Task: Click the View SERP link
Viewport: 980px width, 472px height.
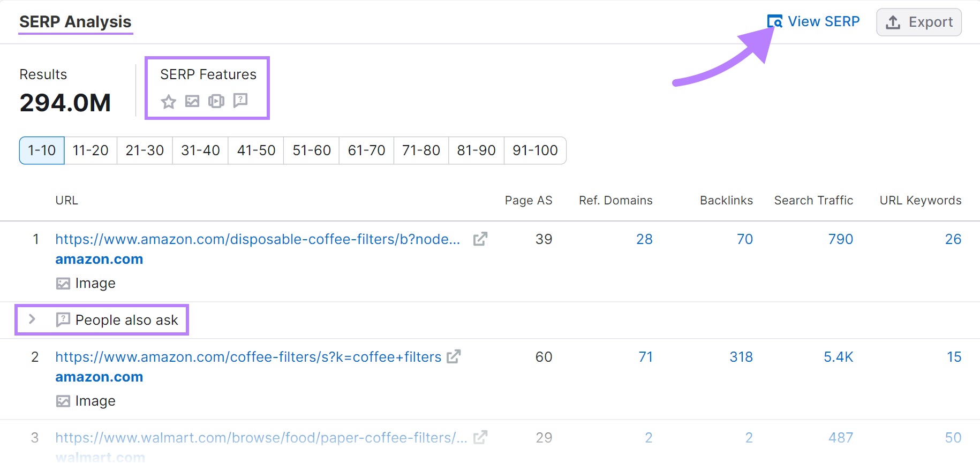Action: [813, 21]
